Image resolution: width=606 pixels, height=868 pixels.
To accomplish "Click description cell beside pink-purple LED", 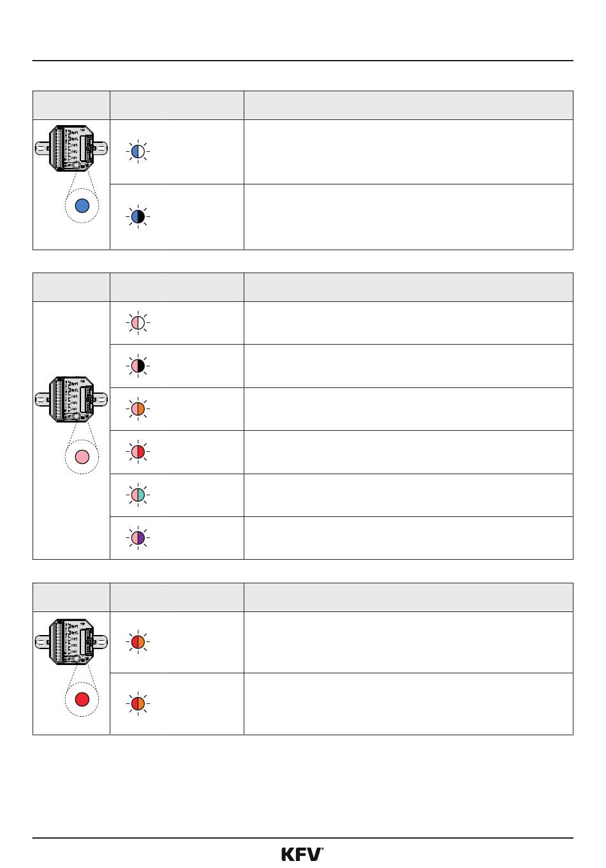I will [x=408, y=538].
